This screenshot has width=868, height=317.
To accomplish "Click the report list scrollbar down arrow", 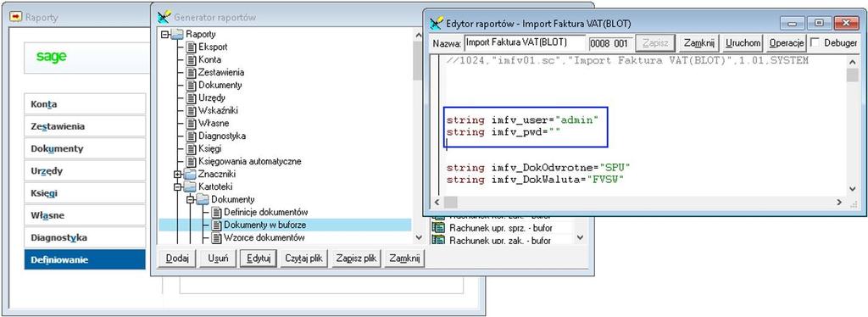I will tap(580, 237).
